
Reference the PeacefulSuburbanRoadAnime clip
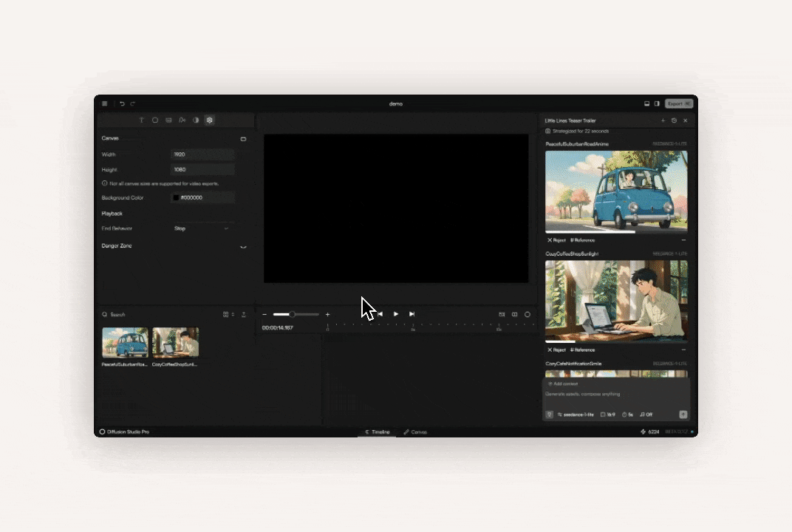pyautogui.click(x=582, y=240)
